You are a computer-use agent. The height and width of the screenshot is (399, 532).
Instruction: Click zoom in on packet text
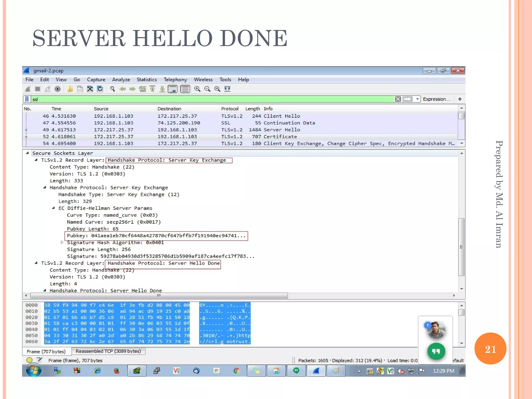[x=197, y=89]
